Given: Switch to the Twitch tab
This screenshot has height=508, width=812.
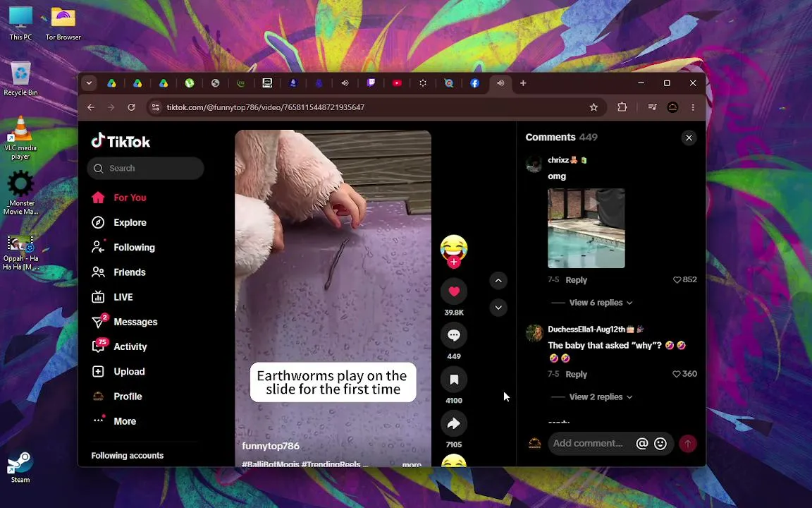Looking at the screenshot, I should pos(371,83).
